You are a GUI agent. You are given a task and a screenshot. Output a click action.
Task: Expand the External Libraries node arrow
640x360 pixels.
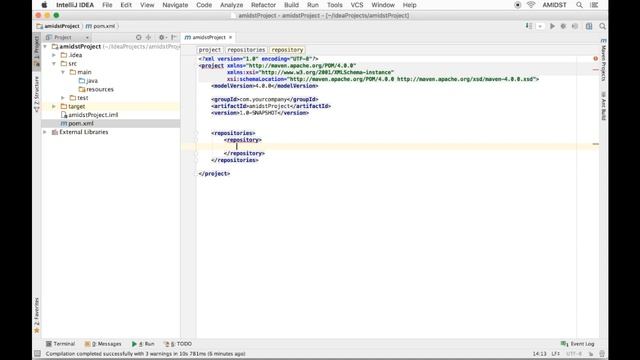45,132
